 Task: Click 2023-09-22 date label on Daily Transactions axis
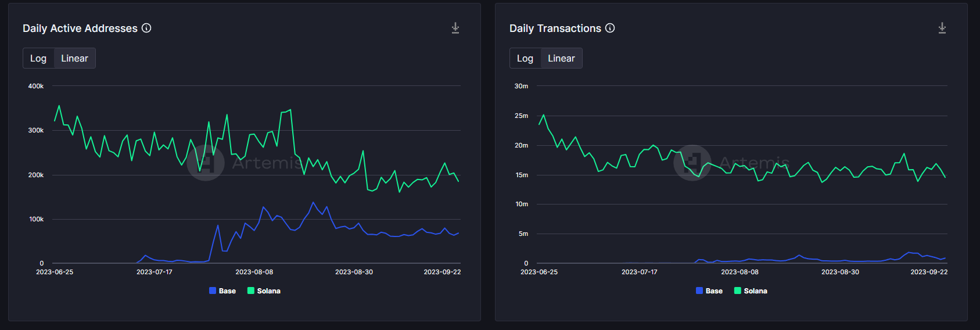click(x=929, y=272)
